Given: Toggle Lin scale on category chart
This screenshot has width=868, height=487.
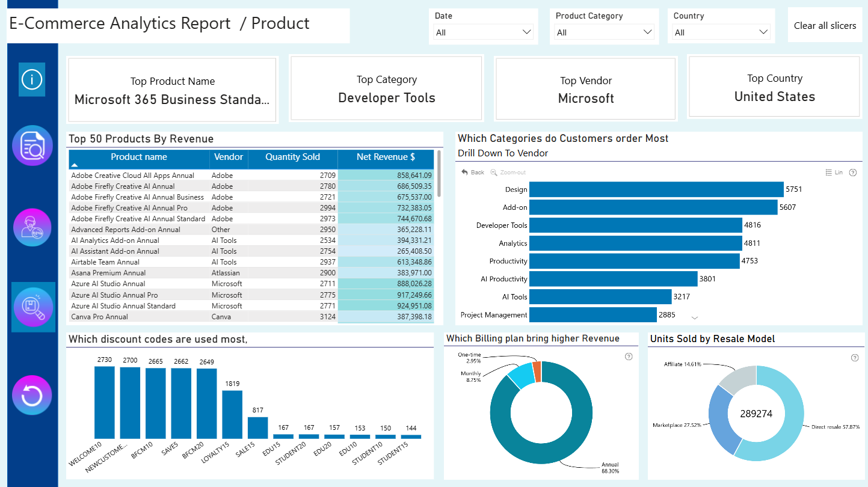Looking at the screenshot, I should (834, 173).
